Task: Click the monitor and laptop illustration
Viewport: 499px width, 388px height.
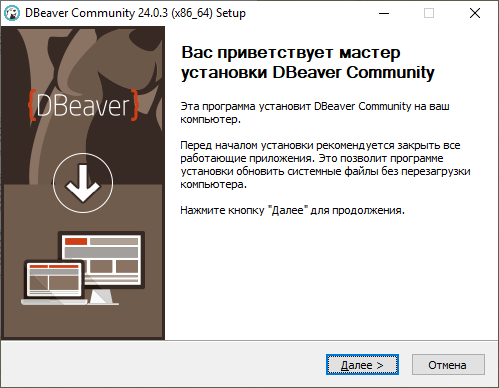Action: coord(83,268)
